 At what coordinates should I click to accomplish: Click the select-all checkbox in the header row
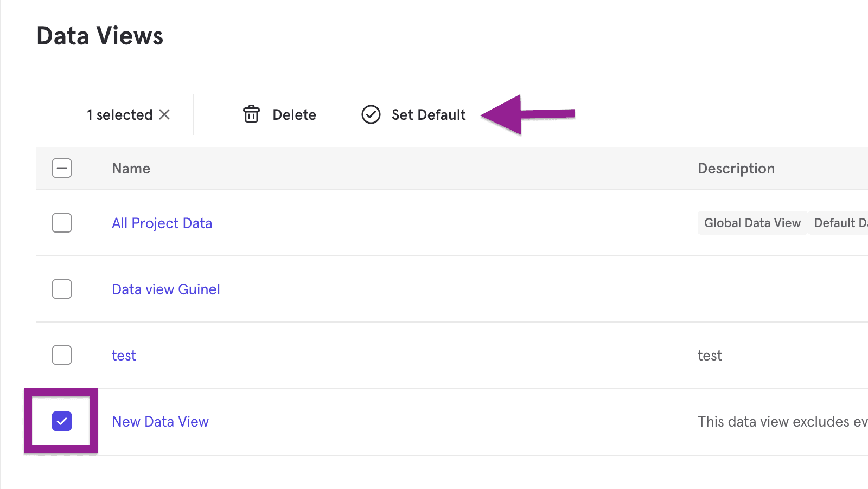point(62,168)
